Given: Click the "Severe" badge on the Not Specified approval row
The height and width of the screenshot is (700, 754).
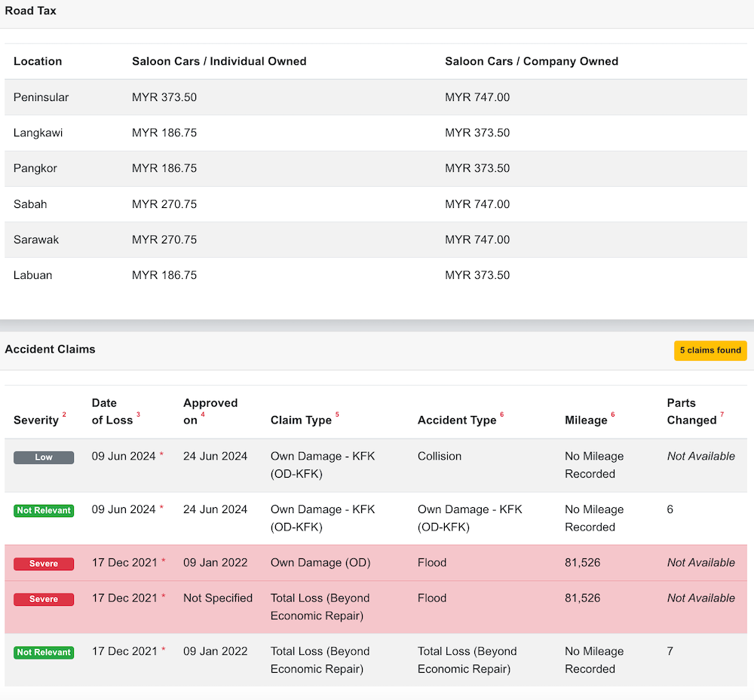Looking at the screenshot, I should point(44,599).
